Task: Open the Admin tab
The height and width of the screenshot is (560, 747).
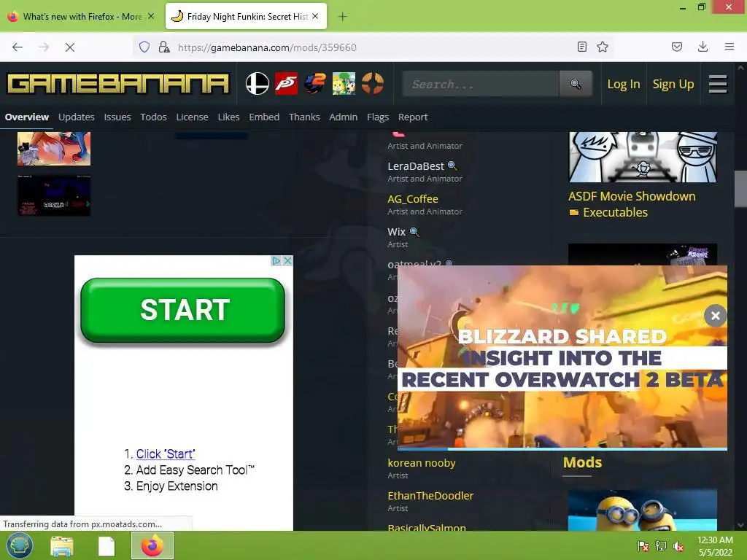Action: 343,117
